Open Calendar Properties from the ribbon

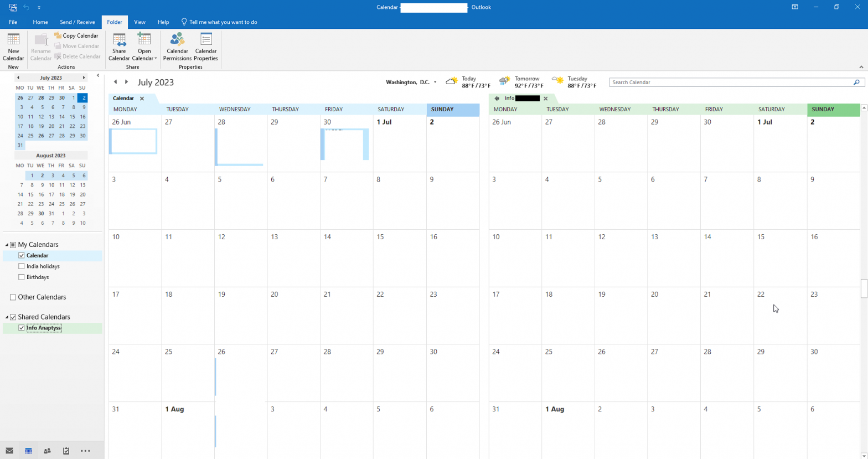[206, 47]
